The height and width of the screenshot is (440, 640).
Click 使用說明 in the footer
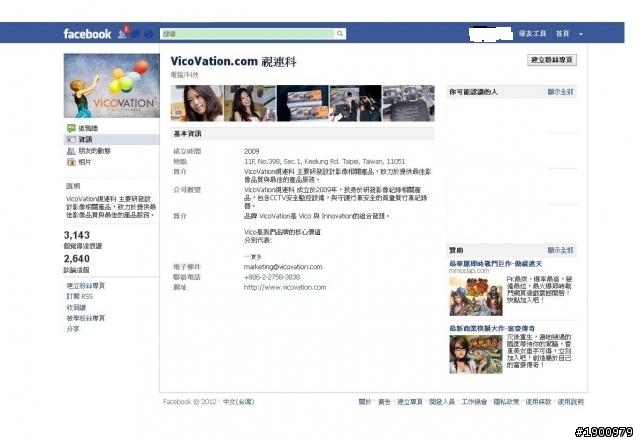[571, 402]
